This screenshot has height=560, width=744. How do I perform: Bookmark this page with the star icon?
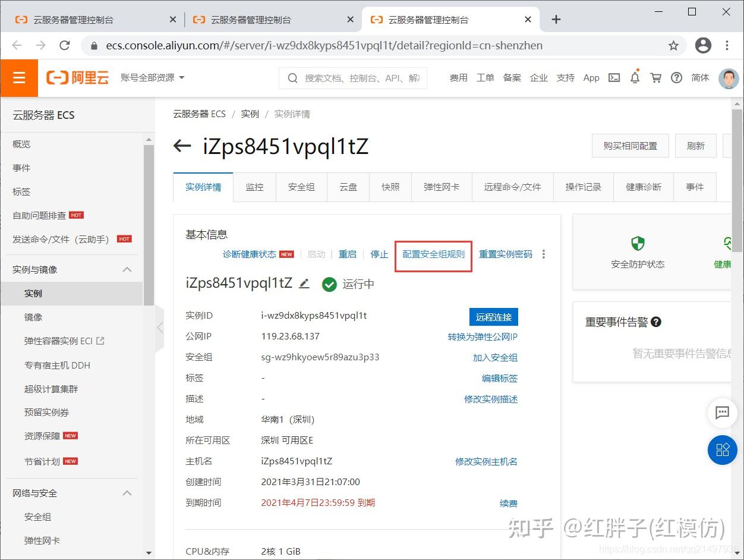point(673,45)
